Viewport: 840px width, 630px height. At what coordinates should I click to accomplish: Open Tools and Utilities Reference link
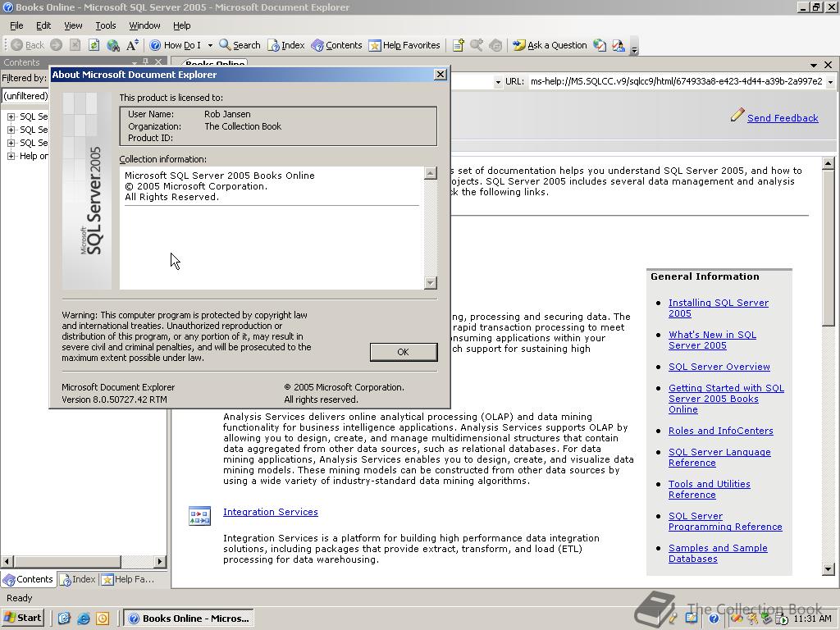pos(709,490)
